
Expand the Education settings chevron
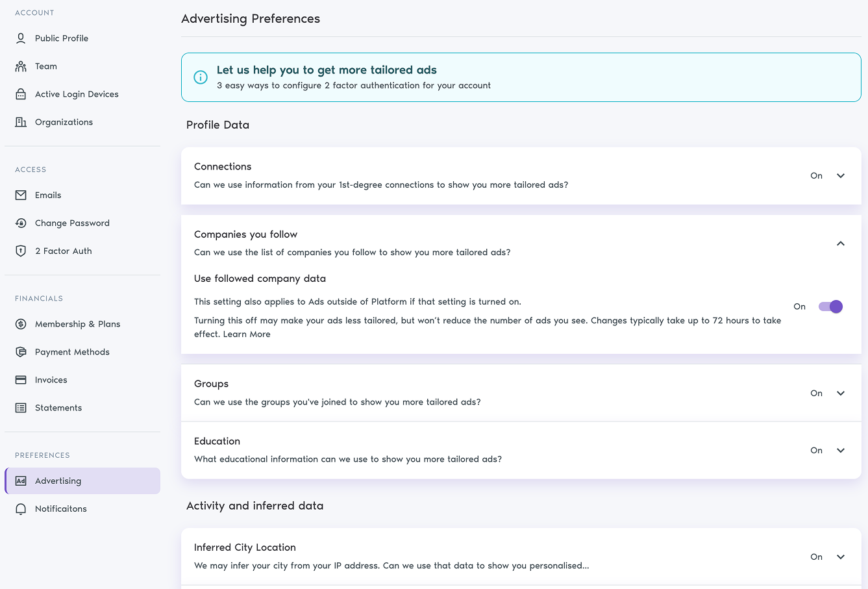click(x=840, y=450)
